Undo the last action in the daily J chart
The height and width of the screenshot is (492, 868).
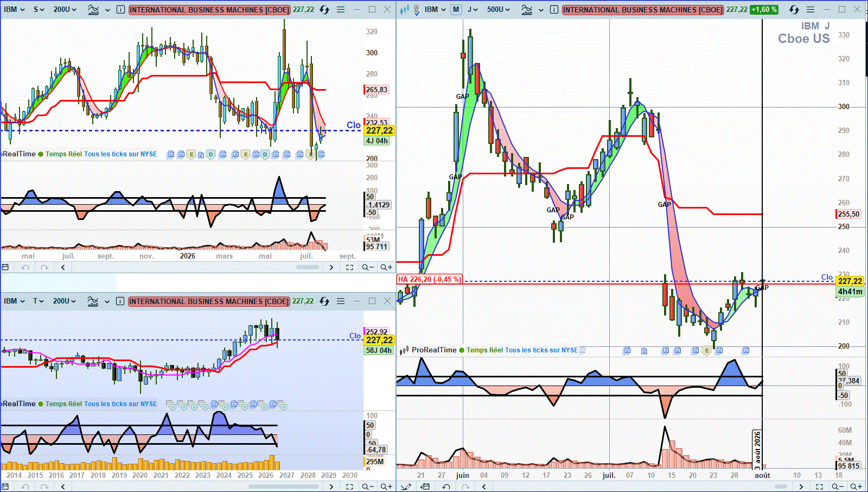(446, 487)
